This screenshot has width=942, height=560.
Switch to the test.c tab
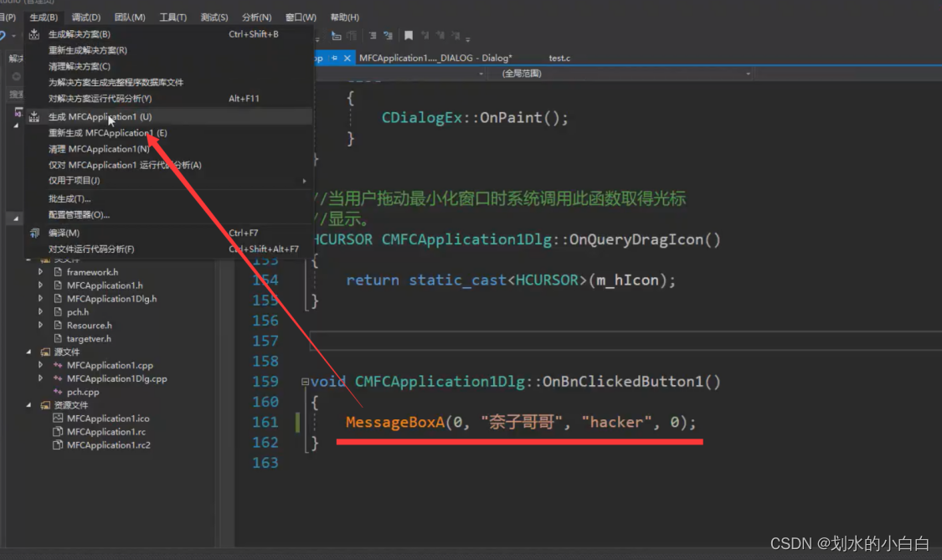(x=559, y=59)
